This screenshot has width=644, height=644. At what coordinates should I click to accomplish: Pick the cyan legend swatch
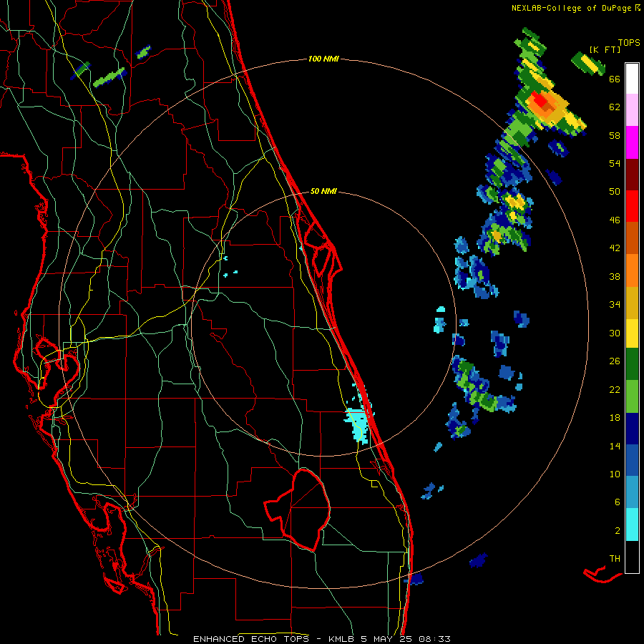click(x=632, y=525)
